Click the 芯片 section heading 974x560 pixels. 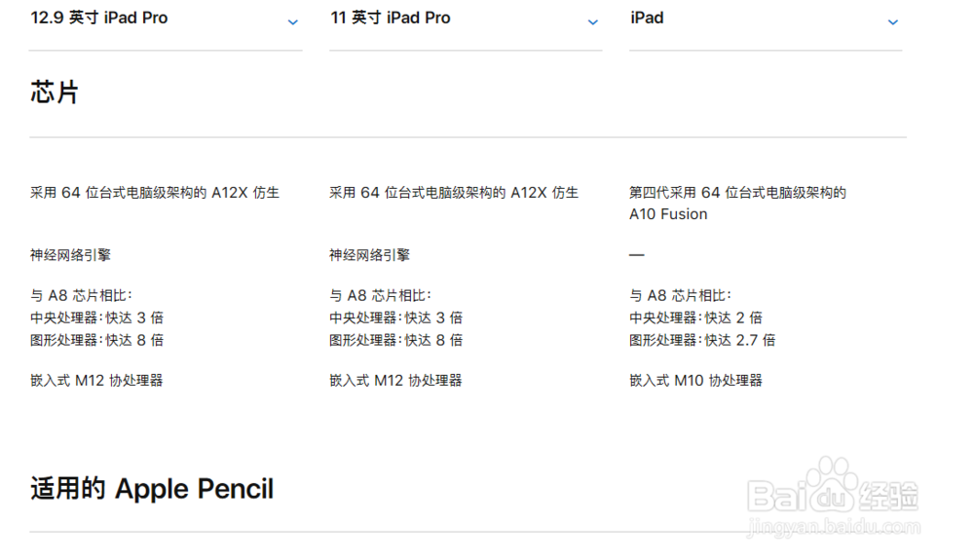click(x=54, y=93)
